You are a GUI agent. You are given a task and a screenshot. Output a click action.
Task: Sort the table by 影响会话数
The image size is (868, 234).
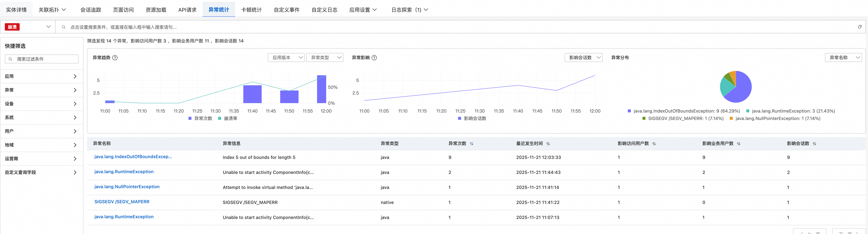(x=814, y=144)
